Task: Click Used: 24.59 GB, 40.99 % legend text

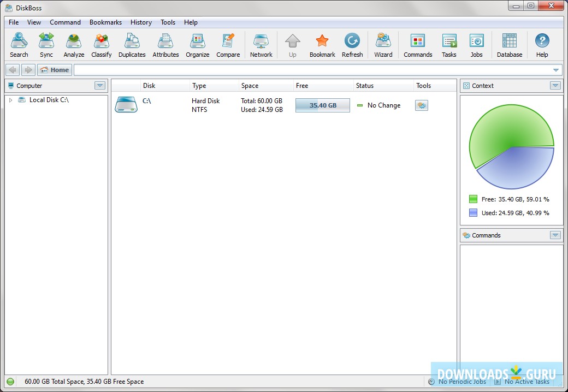Action: (515, 213)
